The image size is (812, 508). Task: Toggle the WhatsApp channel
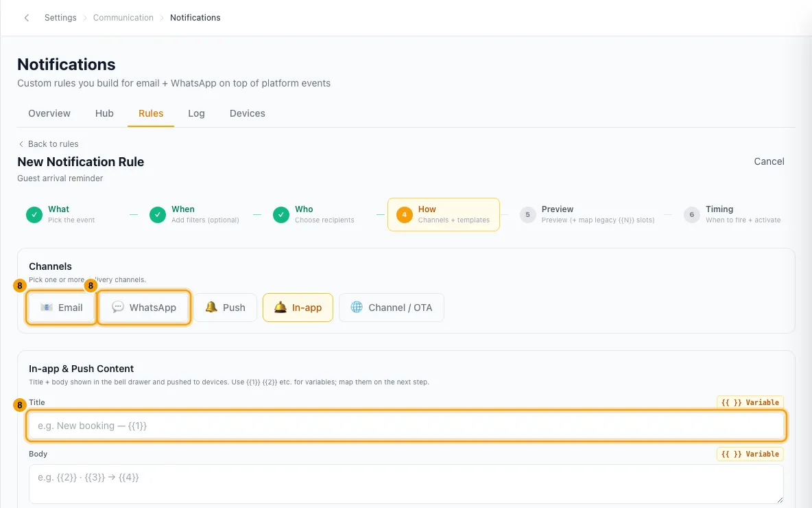tap(144, 308)
